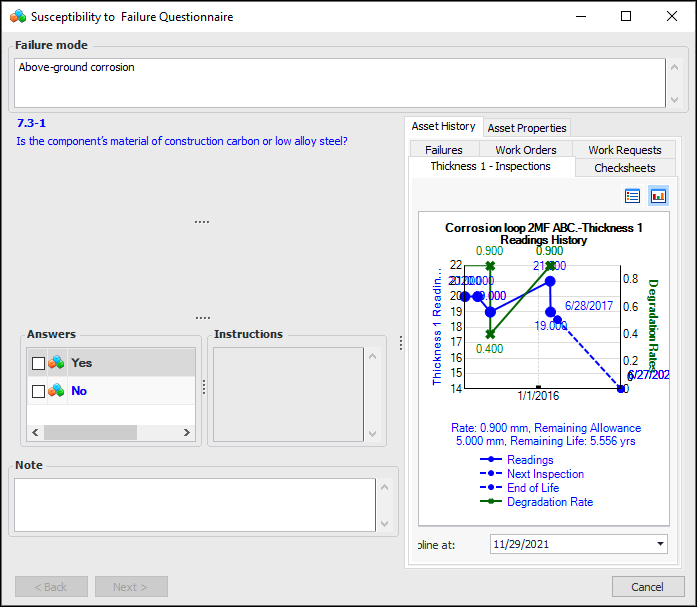Screen dimensions: 697x607
Task: Click the icon beside the No answer
Action: pos(56,391)
